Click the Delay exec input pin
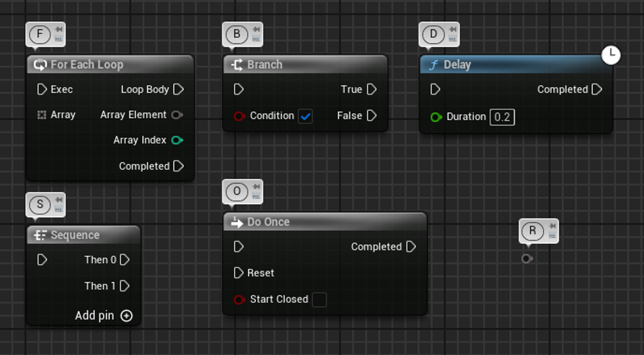Viewport: 644px width, 355px height. (x=435, y=89)
